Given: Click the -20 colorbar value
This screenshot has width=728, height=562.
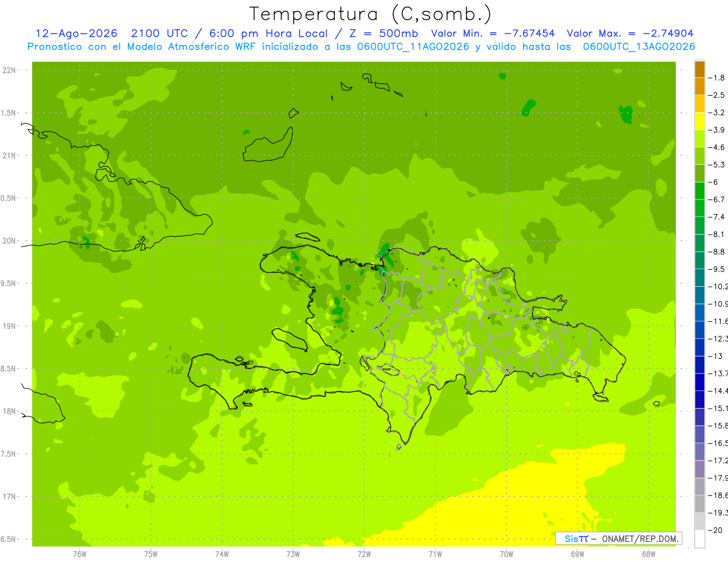Looking at the screenshot, I should click(x=716, y=530).
